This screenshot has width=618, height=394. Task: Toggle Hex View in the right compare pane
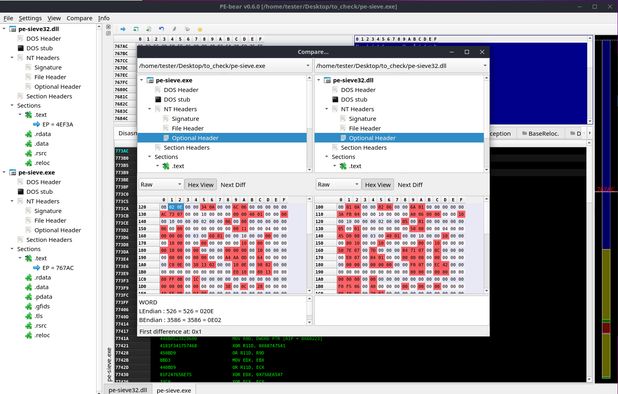point(378,185)
